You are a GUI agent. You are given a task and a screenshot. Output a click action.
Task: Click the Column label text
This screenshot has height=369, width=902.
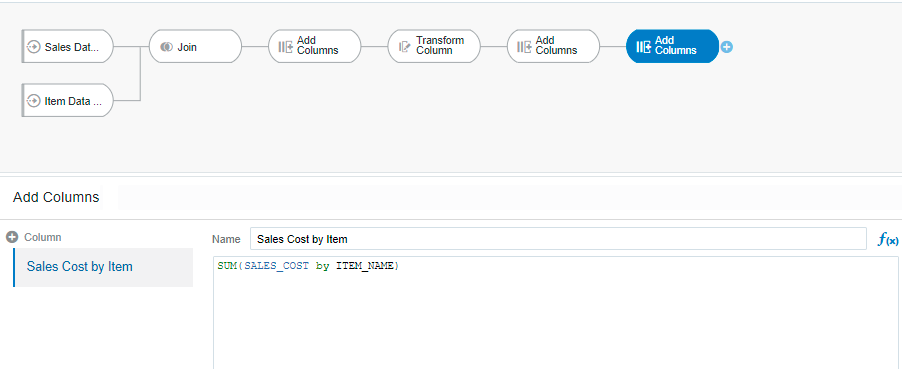click(43, 237)
